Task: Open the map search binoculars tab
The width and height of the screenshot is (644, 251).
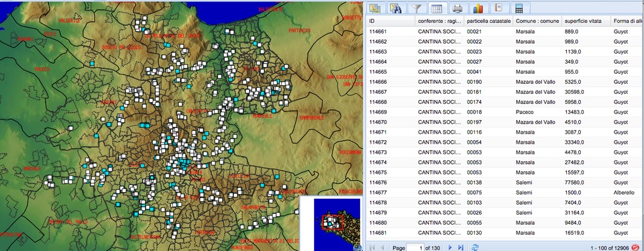Action: [x=396, y=8]
